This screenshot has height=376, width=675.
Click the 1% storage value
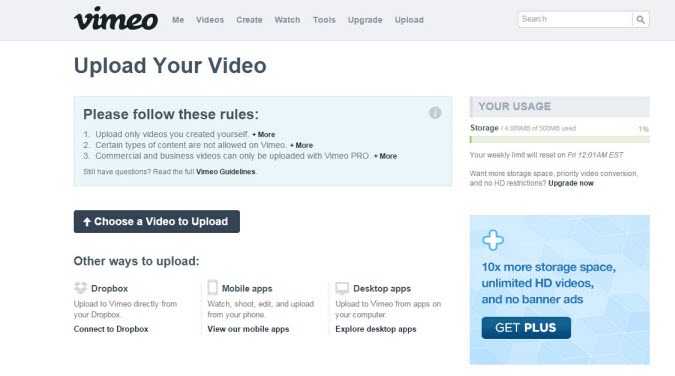click(x=644, y=129)
